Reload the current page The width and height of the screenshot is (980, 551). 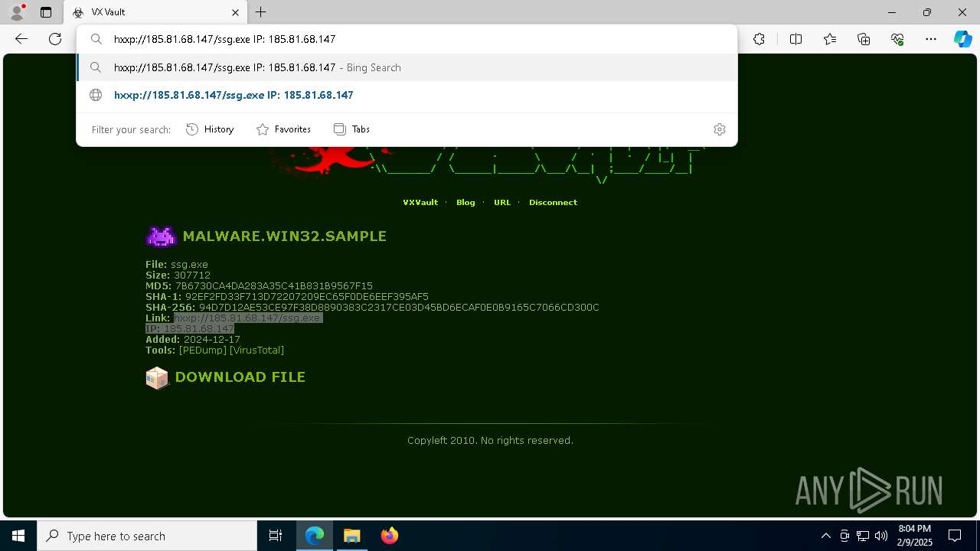(55, 39)
